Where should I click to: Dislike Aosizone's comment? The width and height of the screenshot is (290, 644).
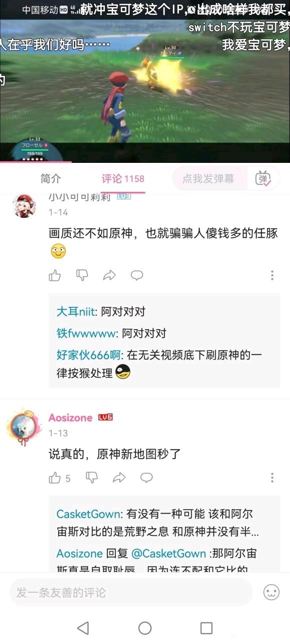pyautogui.click(x=91, y=478)
